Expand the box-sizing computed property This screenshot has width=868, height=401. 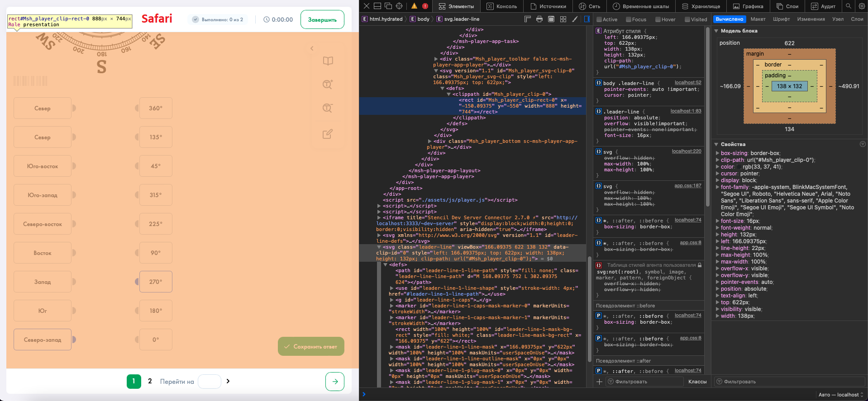(x=717, y=153)
